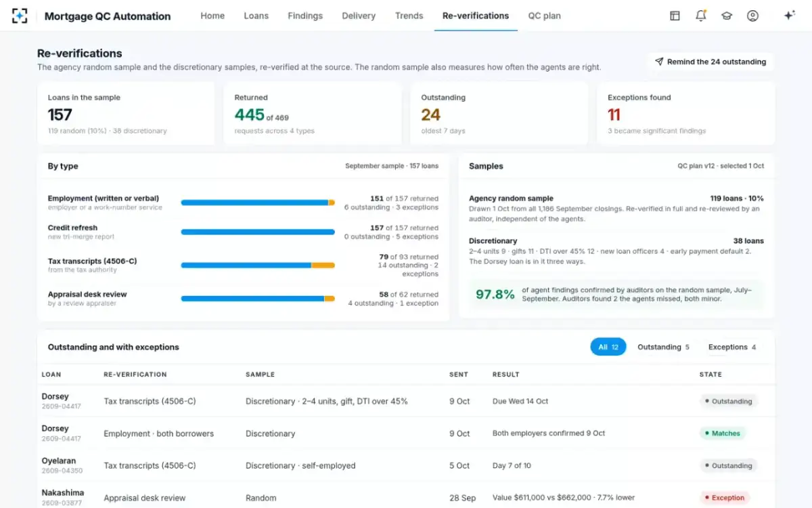Click Tax transcripts (4506-C) type label in By type

coord(93,261)
